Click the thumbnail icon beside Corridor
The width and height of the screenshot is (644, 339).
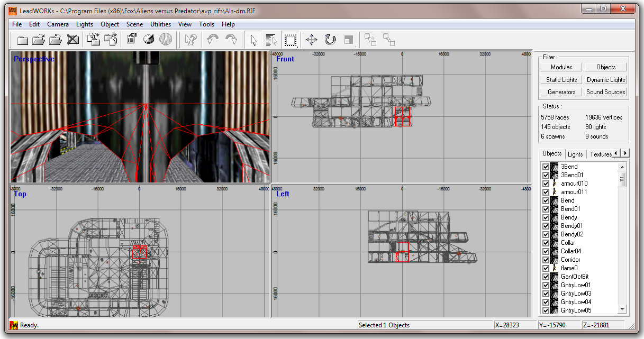(554, 260)
